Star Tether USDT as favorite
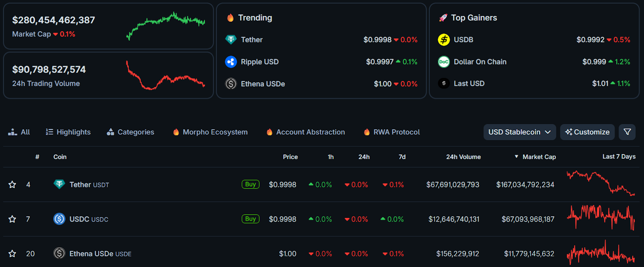 pyautogui.click(x=12, y=184)
